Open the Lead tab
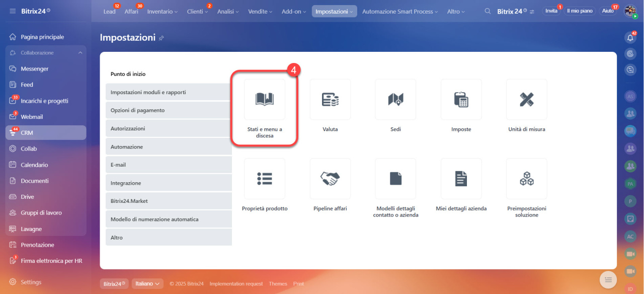The height and width of the screenshot is (294, 644). pyautogui.click(x=109, y=11)
